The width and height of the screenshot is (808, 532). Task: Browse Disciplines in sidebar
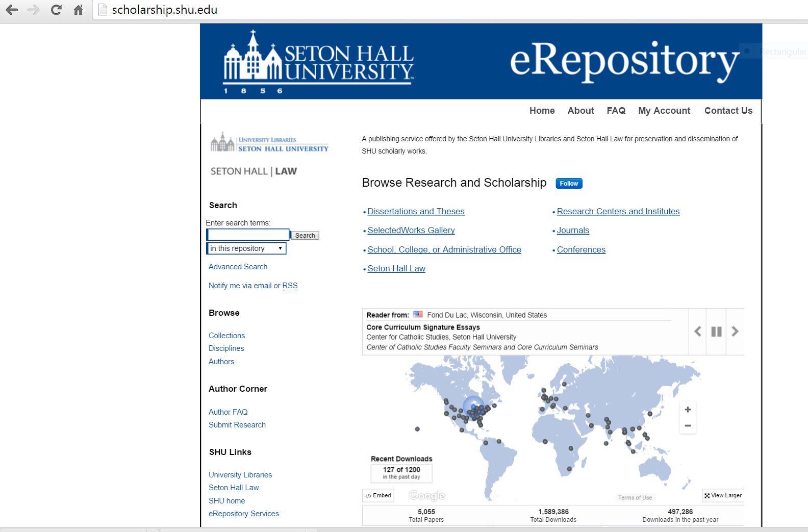[x=226, y=348]
